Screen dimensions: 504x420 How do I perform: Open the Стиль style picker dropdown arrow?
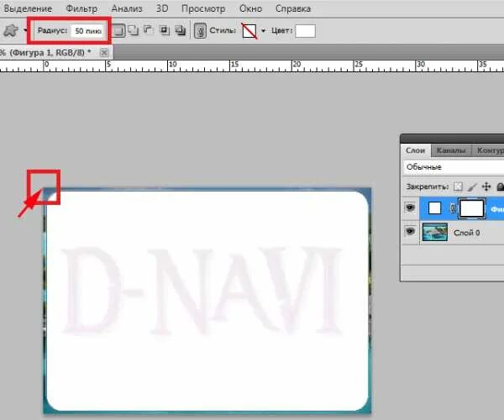(263, 31)
